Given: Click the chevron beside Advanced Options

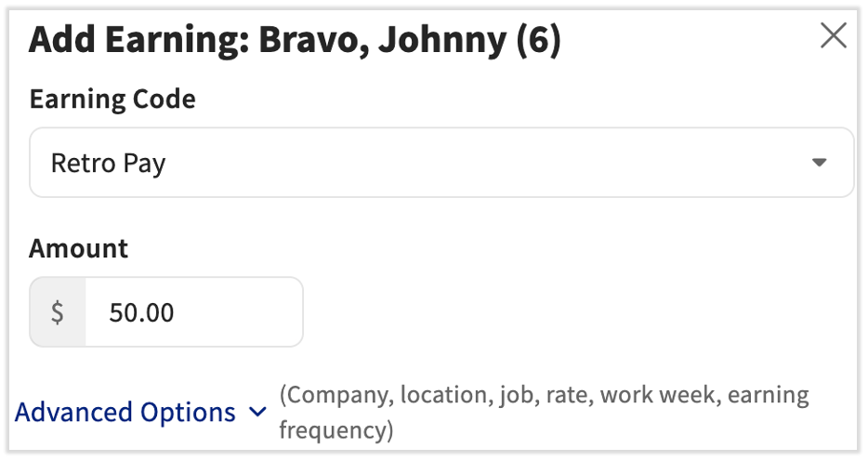Looking at the screenshot, I should coord(258,413).
